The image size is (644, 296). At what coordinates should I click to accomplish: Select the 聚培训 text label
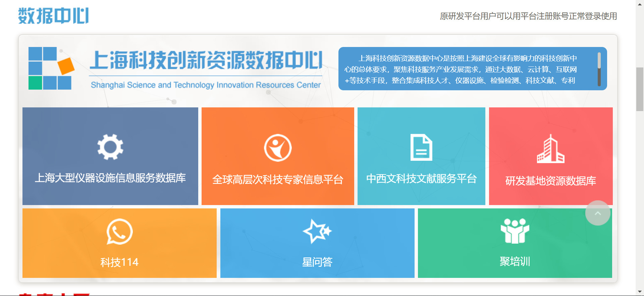click(x=515, y=261)
